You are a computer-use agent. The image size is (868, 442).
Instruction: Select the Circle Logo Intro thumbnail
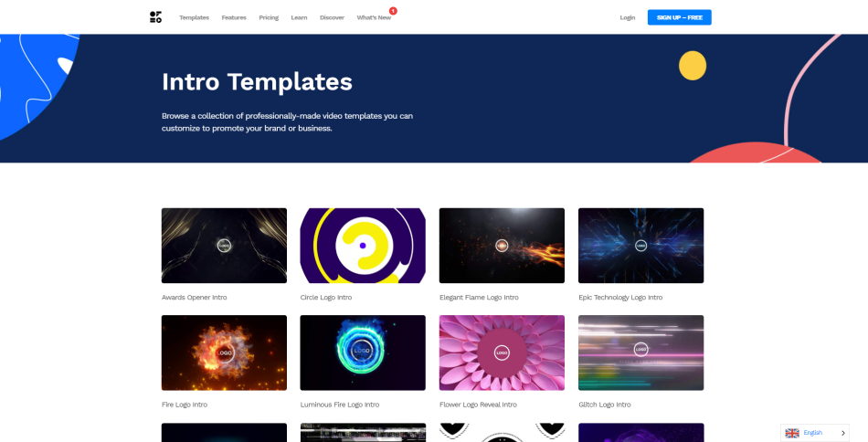[x=363, y=245]
